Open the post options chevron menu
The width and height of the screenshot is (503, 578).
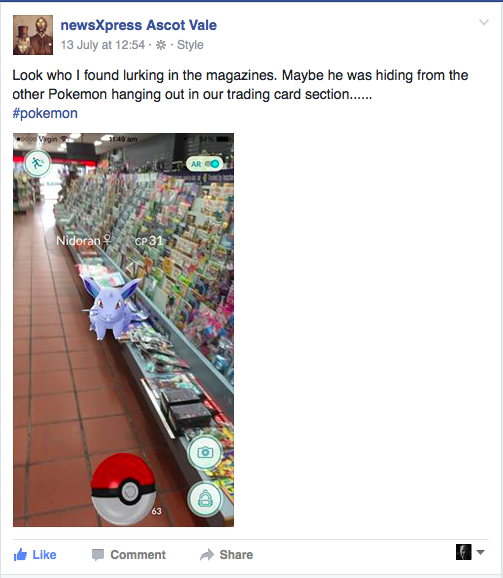click(483, 22)
